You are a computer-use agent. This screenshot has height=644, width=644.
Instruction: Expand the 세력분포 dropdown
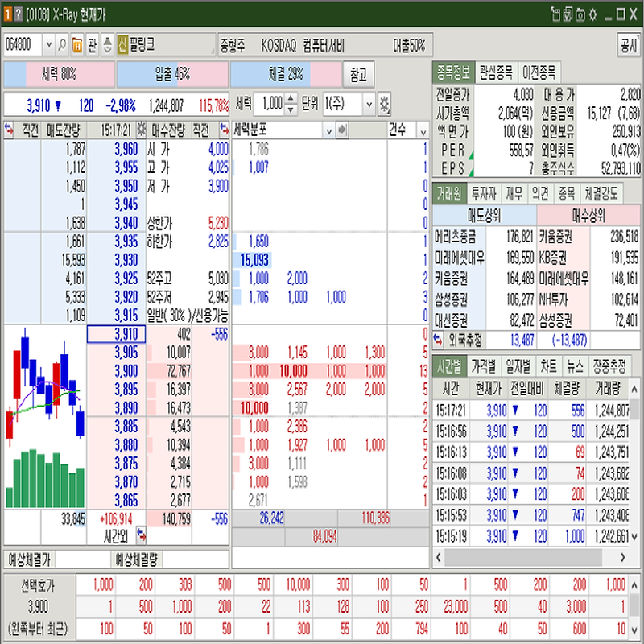328,131
